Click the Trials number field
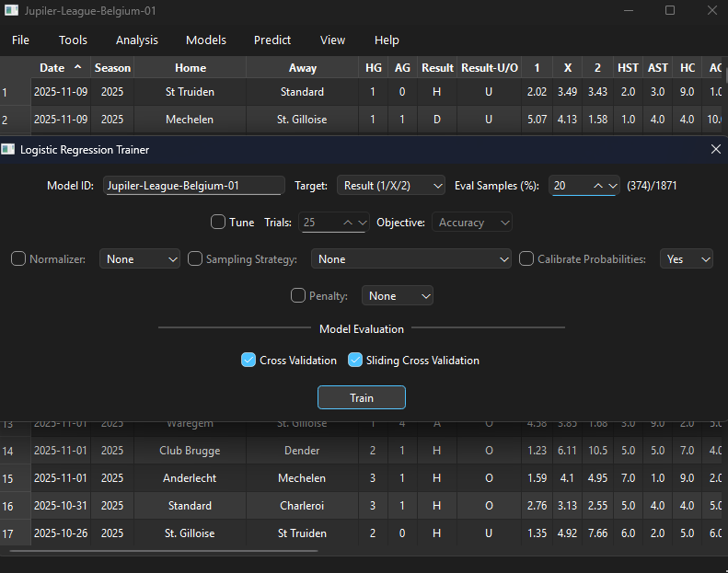This screenshot has width=728, height=573. click(321, 223)
